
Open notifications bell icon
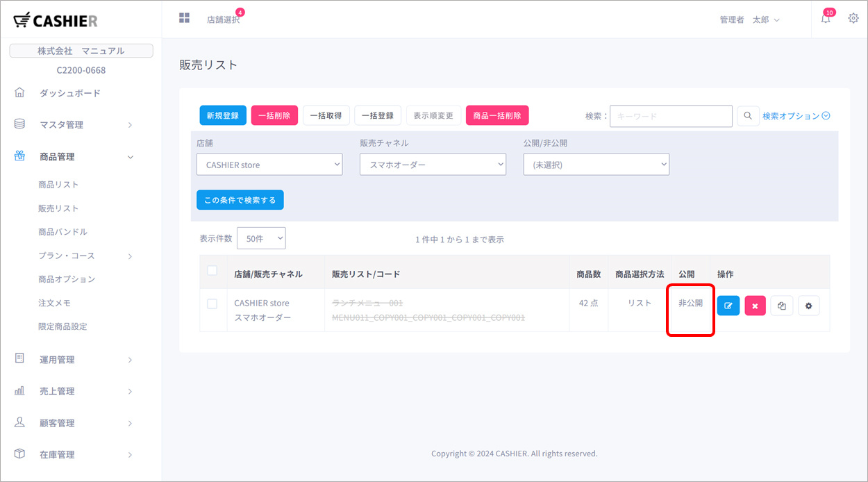(826, 19)
